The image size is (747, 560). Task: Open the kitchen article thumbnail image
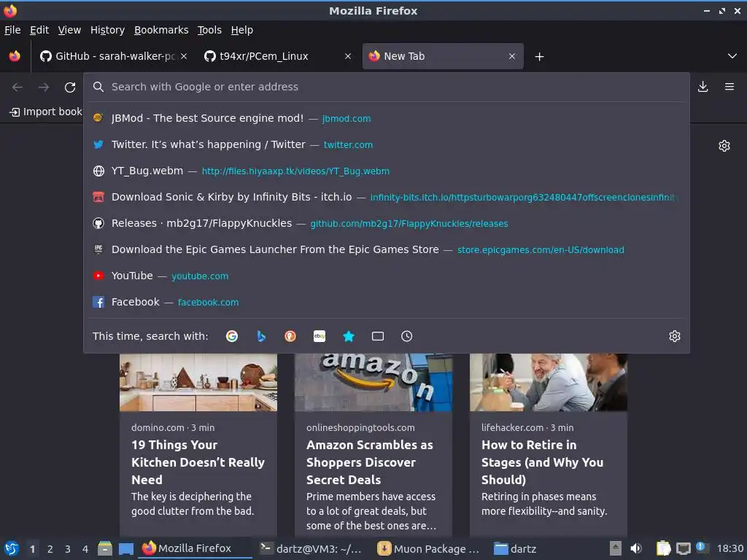pyautogui.click(x=198, y=382)
